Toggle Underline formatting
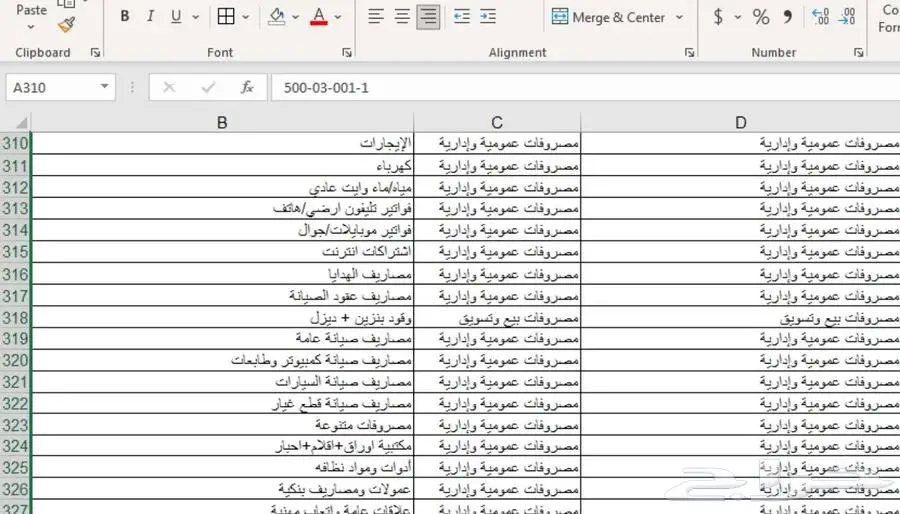 pyautogui.click(x=176, y=17)
